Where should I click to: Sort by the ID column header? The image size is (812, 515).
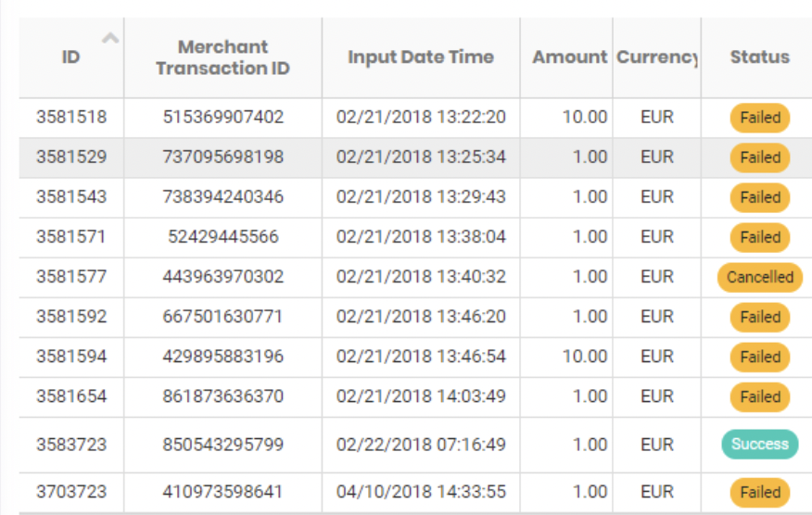71,57
